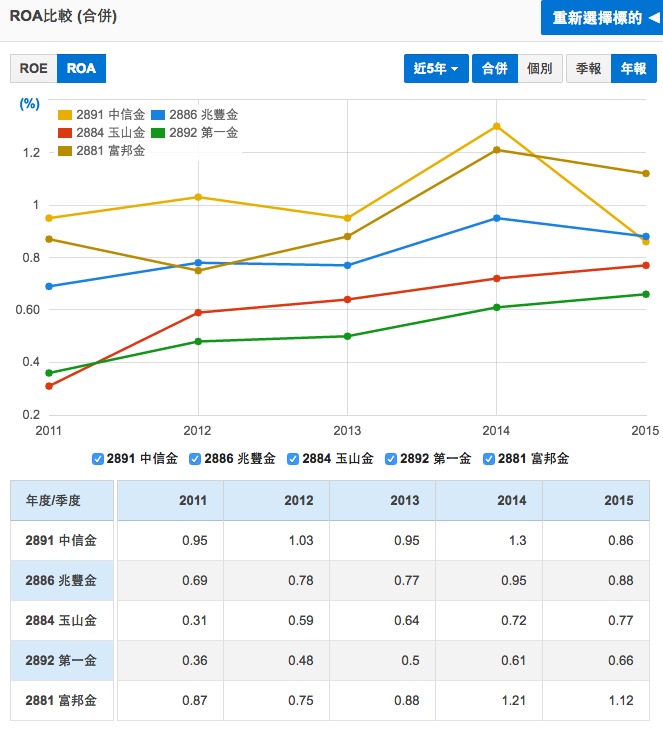663x729 pixels.
Task: Open the 近5年 period dropdown
Action: [436, 69]
